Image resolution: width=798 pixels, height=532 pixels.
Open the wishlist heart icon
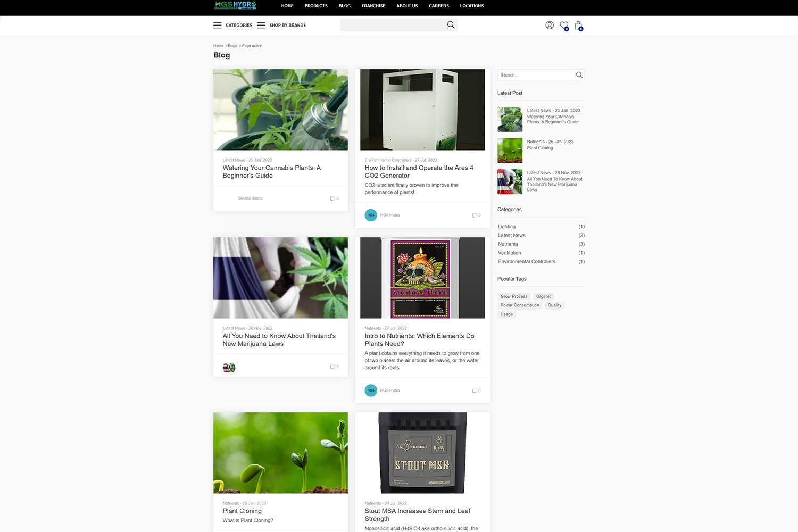coord(564,25)
